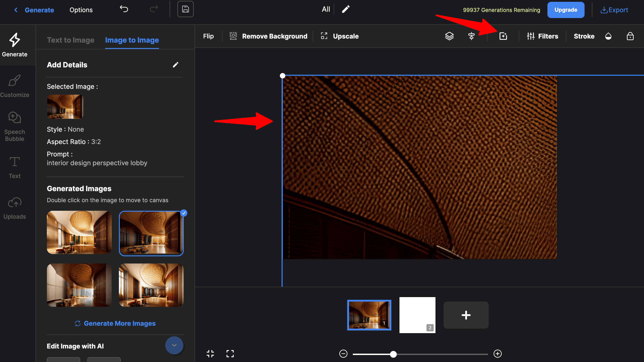Viewport: 644px width, 362px height.
Task: Open the Options menu
Action: (x=81, y=10)
